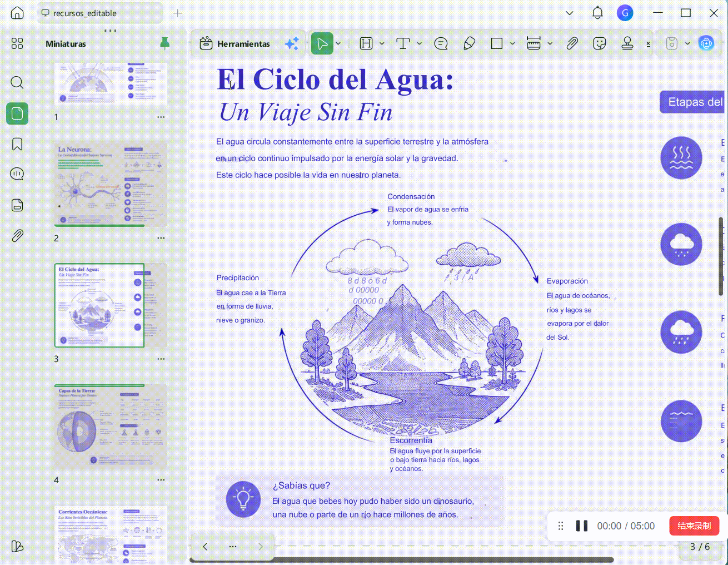Select the comment note tool
Viewport: 728px width, 565px height.
(x=441, y=43)
